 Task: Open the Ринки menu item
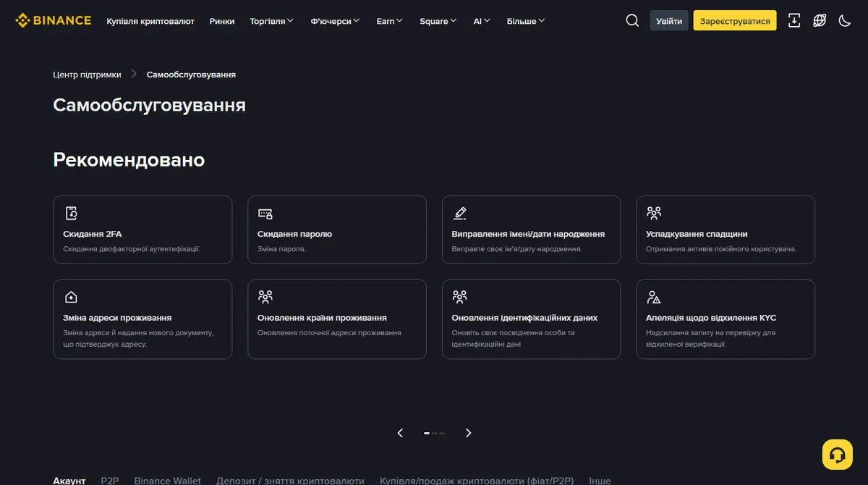[222, 21]
